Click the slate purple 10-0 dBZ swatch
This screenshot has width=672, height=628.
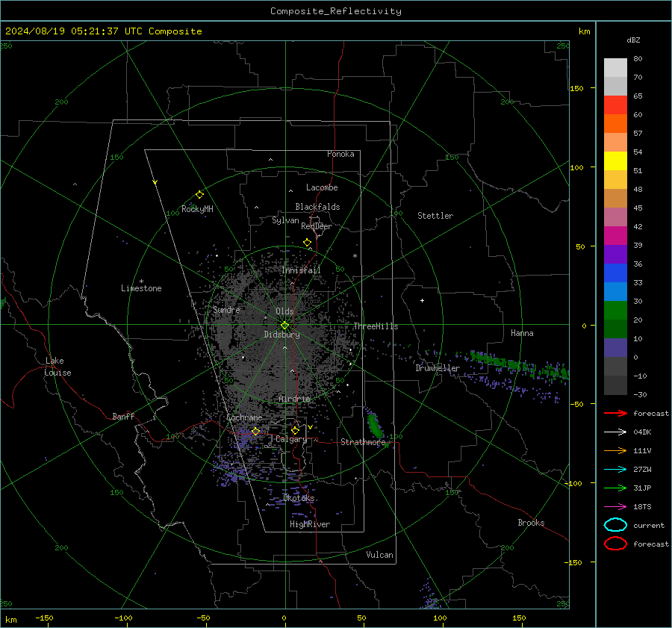tap(615, 348)
